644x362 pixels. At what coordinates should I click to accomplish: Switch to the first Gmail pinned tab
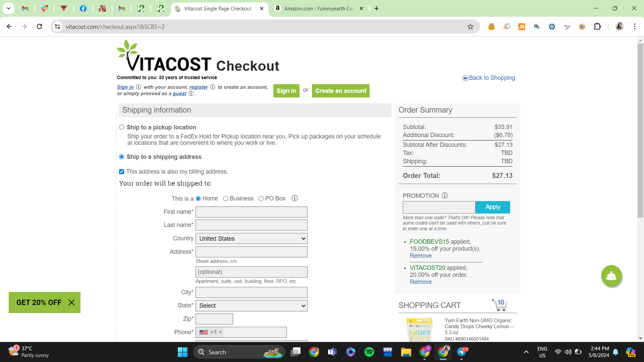pyautogui.click(x=25, y=8)
